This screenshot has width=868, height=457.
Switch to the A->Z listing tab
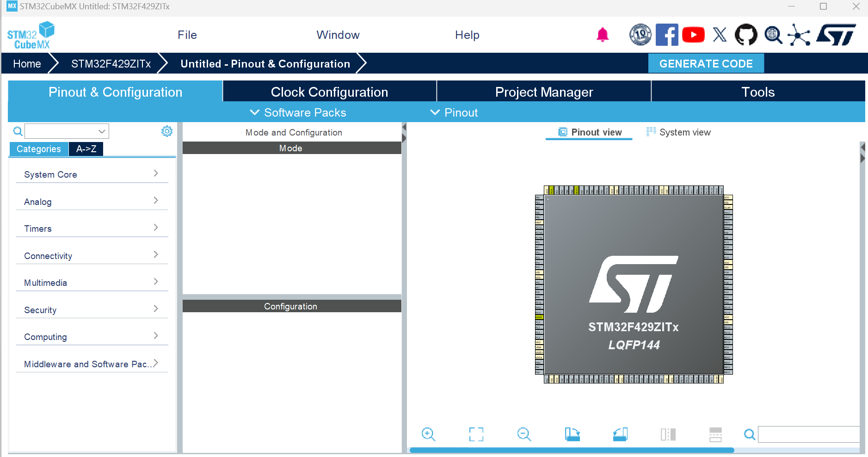[86, 149]
